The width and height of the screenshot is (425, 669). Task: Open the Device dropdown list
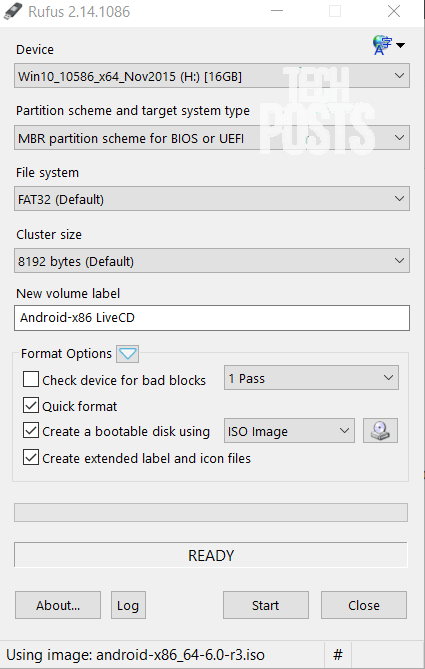point(212,76)
